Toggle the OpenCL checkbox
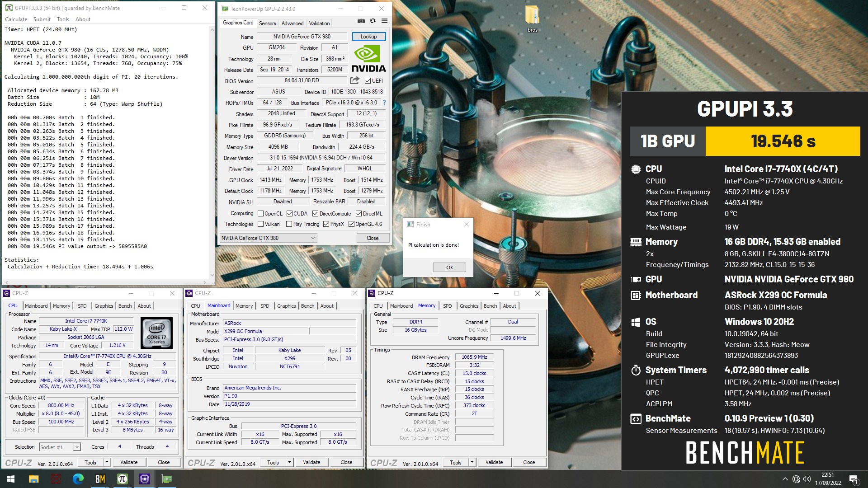This screenshot has height=488, width=868. (260, 214)
